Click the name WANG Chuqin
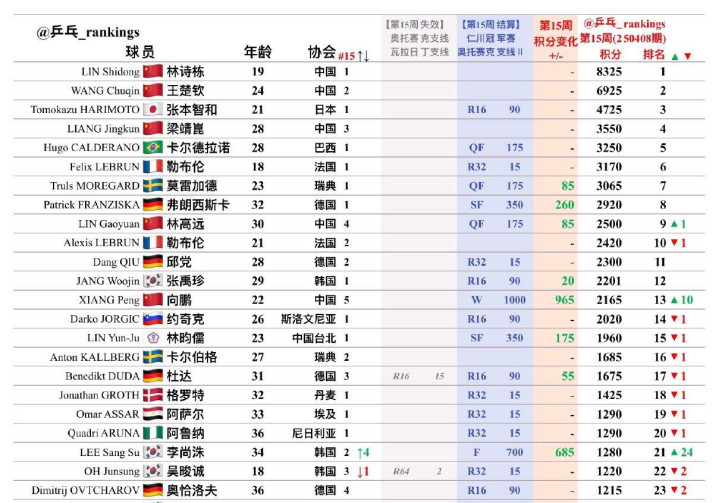 click(x=105, y=91)
